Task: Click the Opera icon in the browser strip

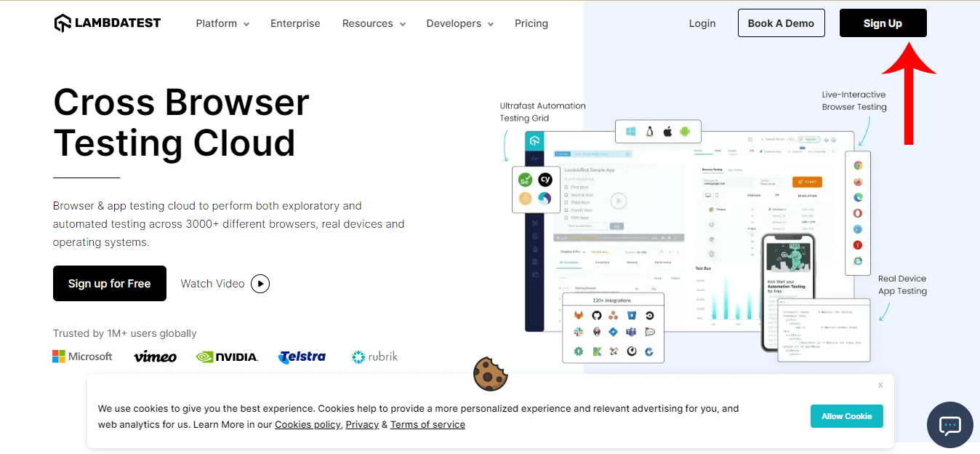Action: pyautogui.click(x=858, y=214)
